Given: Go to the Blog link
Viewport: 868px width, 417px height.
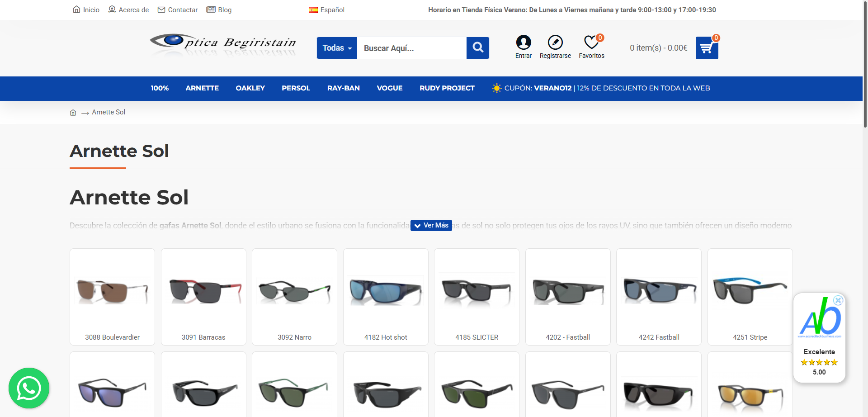Looking at the screenshot, I should (219, 10).
